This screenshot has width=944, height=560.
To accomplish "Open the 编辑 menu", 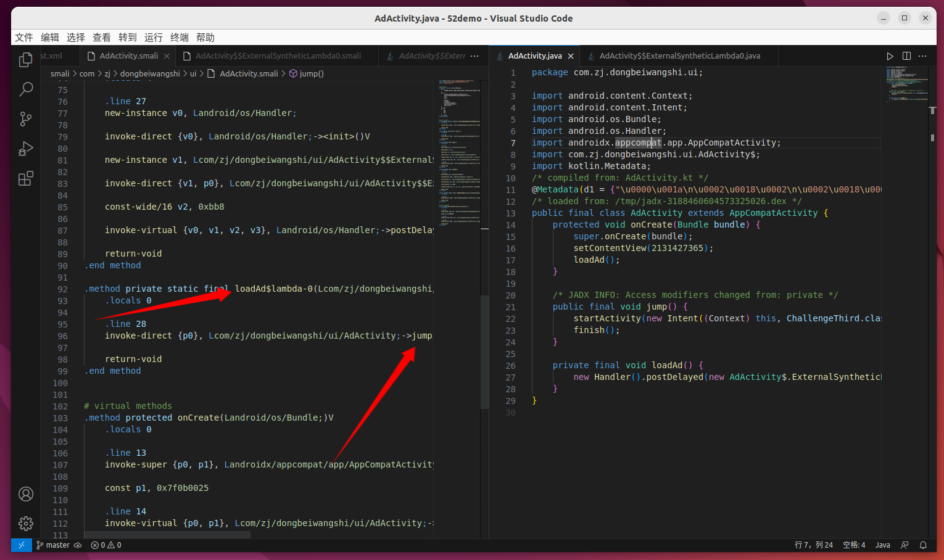I will click(x=50, y=38).
